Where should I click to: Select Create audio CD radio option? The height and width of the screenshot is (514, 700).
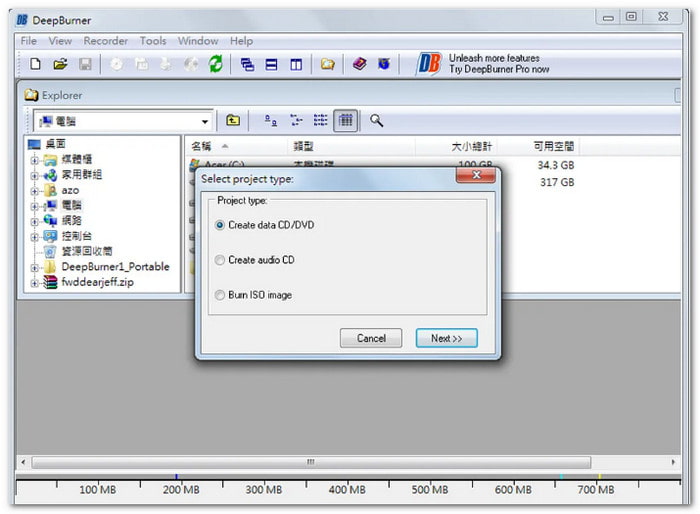(x=220, y=260)
